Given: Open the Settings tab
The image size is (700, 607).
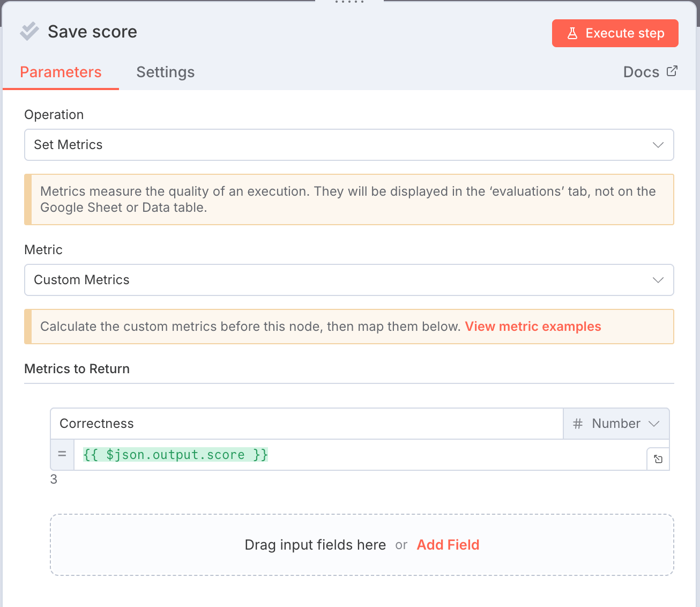Looking at the screenshot, I should pos(166,72).
